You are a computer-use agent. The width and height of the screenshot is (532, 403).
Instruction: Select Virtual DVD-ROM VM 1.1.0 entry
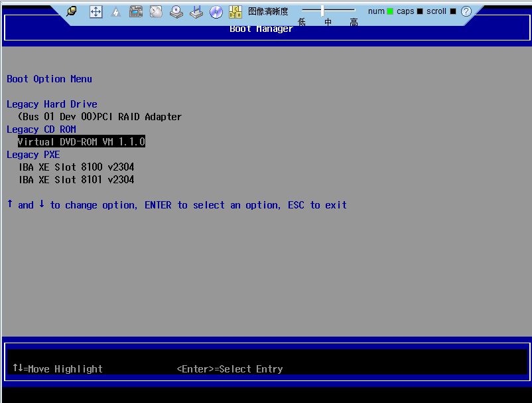tap(82, 141)
